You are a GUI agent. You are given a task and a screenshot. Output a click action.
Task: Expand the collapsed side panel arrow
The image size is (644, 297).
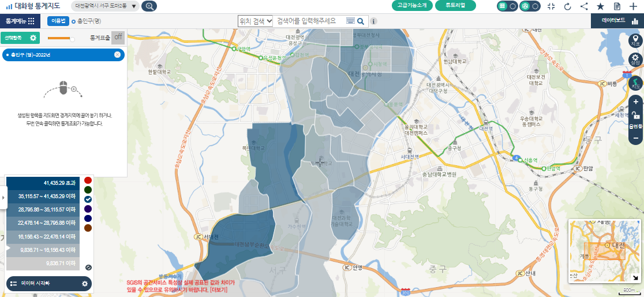tap(2, 198)
